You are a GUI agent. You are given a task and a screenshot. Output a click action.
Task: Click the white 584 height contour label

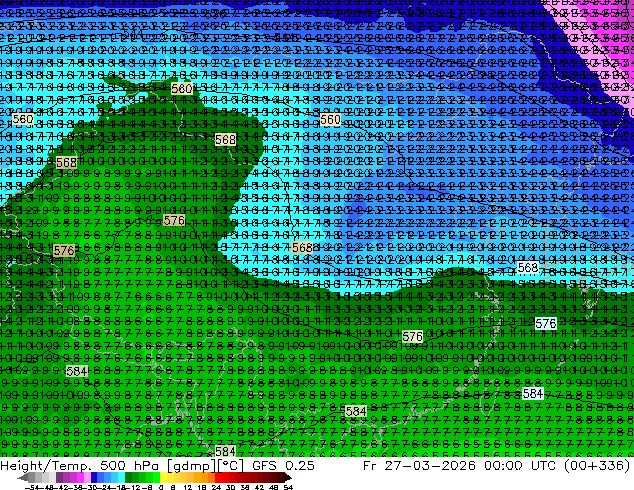pyautogui.click(x=532, y=393)
